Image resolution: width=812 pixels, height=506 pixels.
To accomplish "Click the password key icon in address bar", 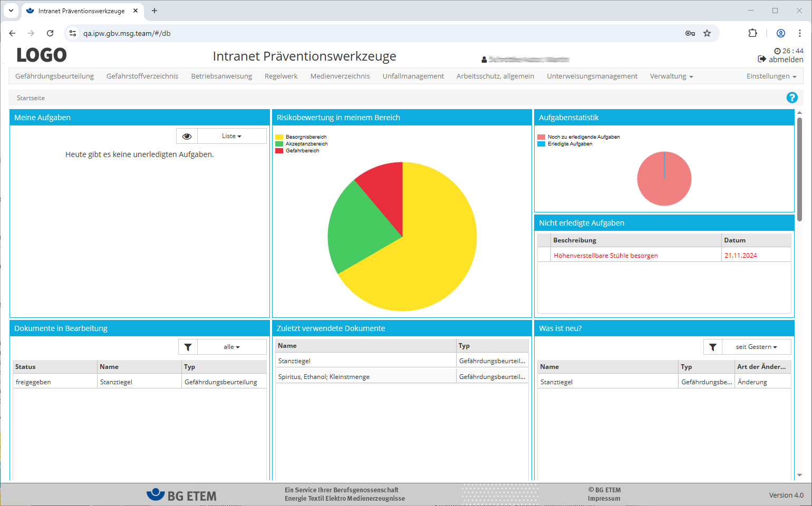I will 690,33.
